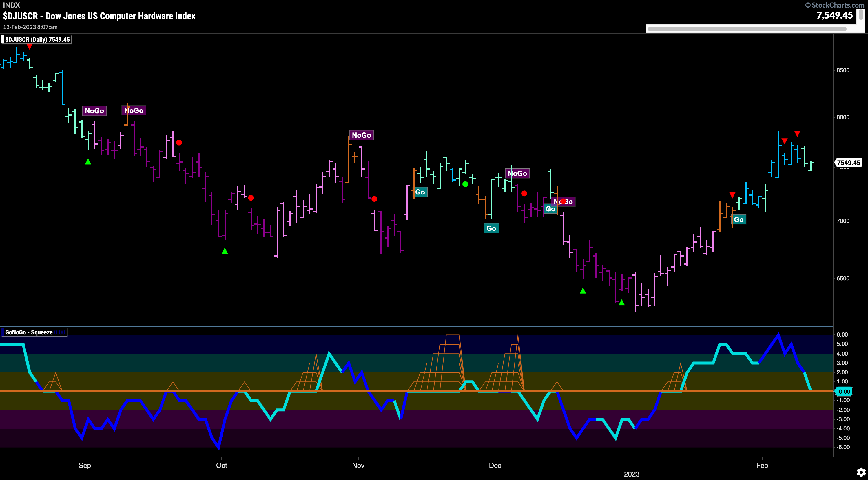
Task: Click the 7549.45 current price axis tag
Action: click(x=848, y=163)
